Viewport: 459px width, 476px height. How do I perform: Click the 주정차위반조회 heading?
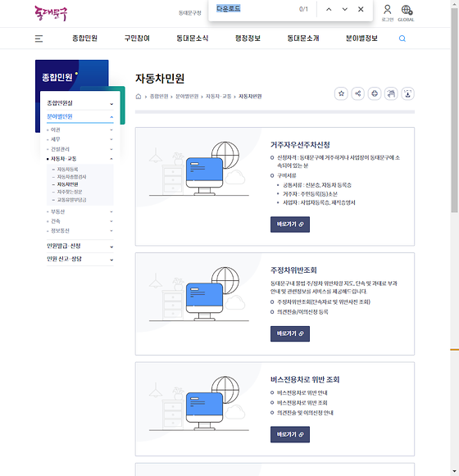293,270
